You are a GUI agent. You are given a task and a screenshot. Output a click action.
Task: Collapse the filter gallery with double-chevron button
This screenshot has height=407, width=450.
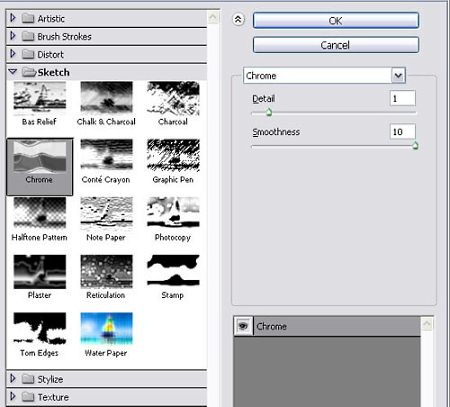click(x=238, y=20)
